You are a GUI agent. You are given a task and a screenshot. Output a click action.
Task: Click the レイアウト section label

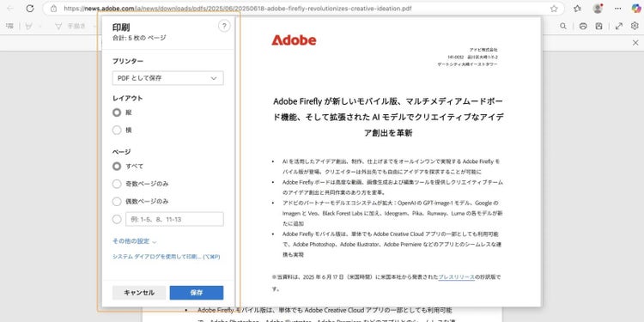127,99
